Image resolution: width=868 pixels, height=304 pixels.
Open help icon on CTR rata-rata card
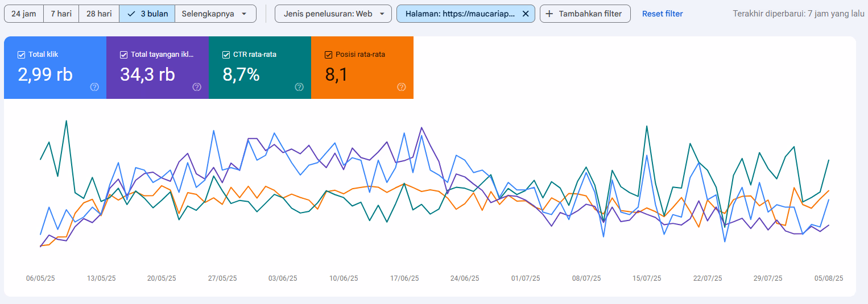(299, 87)
